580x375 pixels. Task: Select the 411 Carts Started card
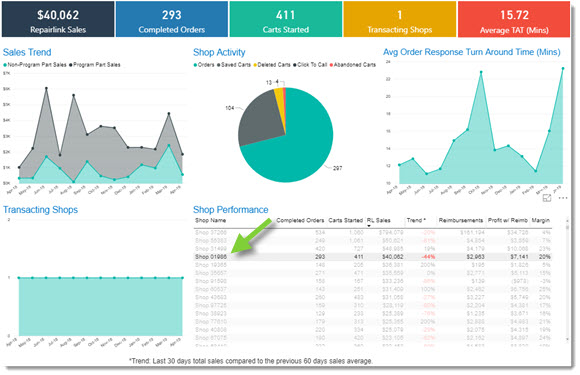(x=286, y=19)
